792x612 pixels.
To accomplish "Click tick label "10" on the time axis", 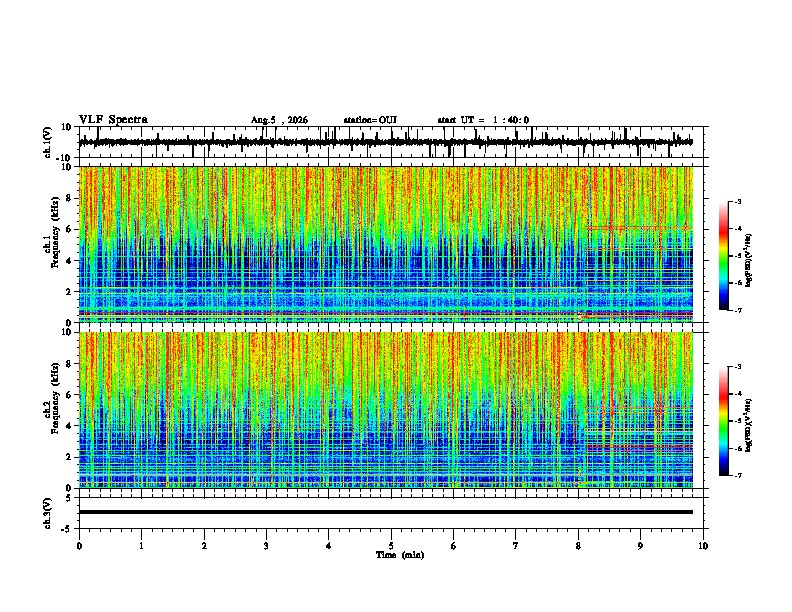I will 703,546.
